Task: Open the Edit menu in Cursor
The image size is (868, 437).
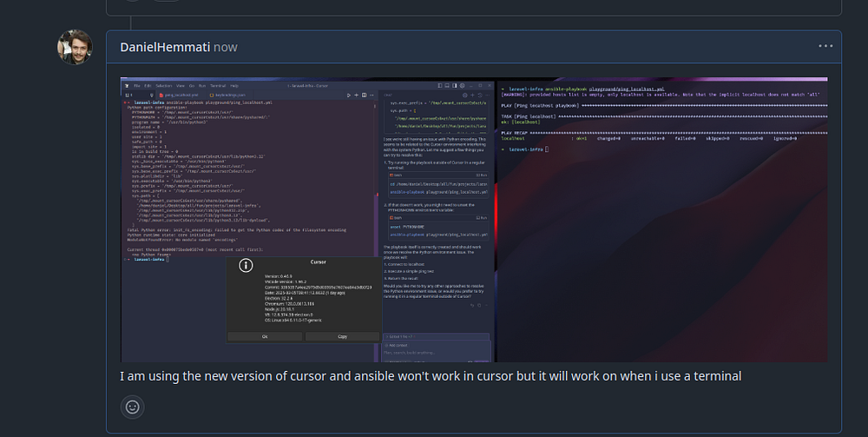Action: tap(148, 86)
